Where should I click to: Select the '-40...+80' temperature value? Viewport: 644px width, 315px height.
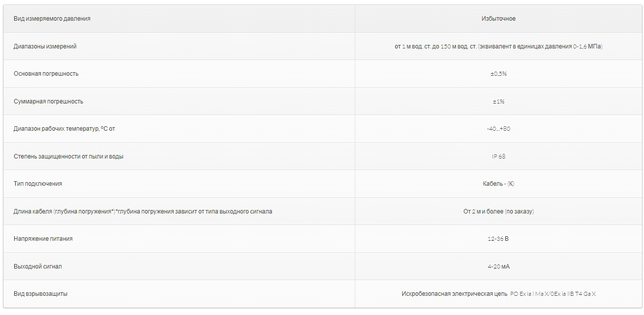point(498,129)
